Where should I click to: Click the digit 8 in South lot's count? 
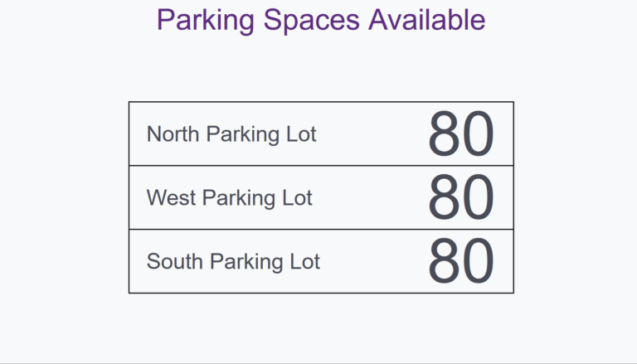pos(444,261)
